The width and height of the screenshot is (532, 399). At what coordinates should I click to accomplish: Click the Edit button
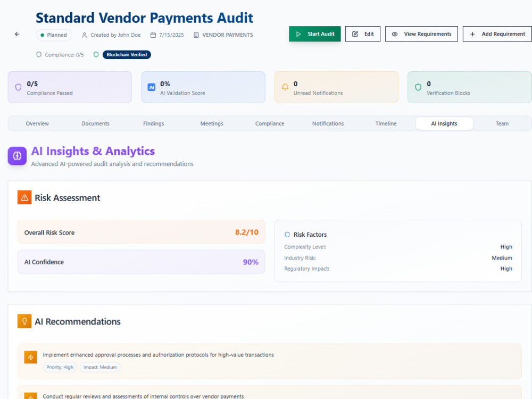click(363, 34)
